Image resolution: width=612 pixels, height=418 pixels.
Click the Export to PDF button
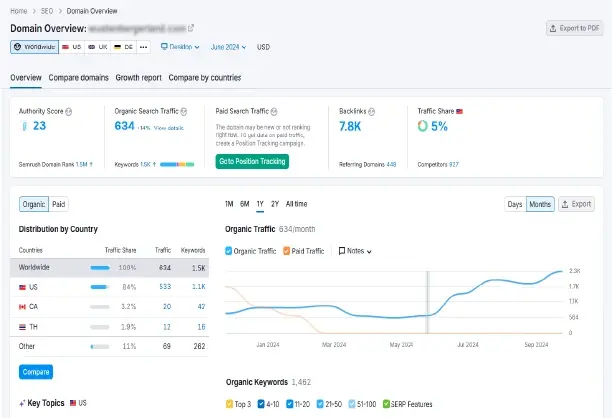(x=574, y=28)
